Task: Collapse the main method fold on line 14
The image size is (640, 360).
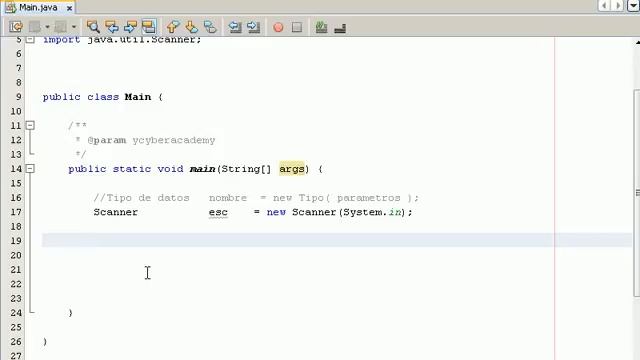Action: pos(30,169)
